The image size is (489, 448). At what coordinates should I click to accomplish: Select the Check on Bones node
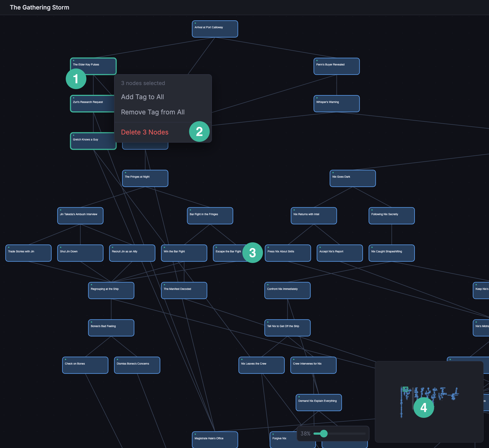(85, 365)
